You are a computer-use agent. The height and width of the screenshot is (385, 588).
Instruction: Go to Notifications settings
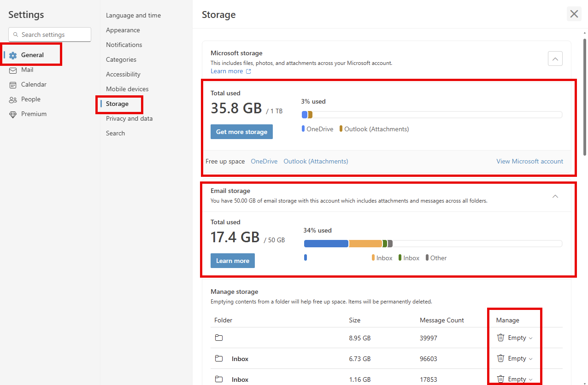pos(124,45)
